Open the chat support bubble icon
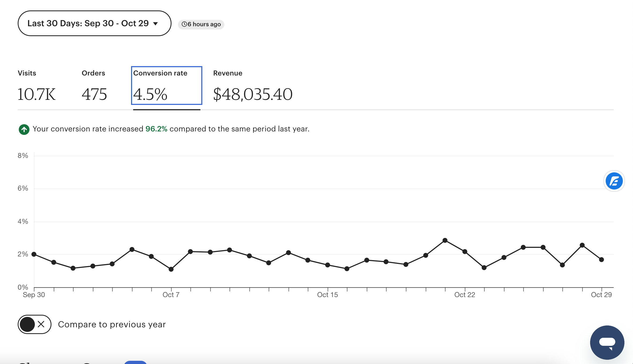 click(x=607, y=342)
